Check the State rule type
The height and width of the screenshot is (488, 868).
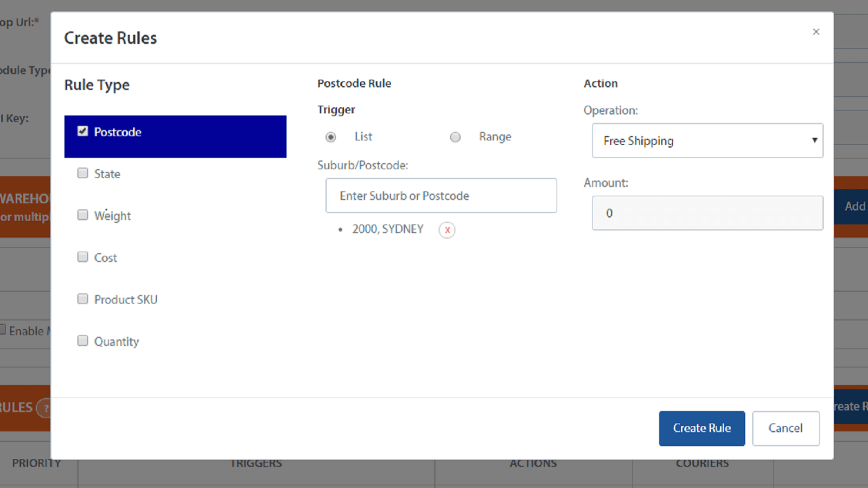(82, 172)
